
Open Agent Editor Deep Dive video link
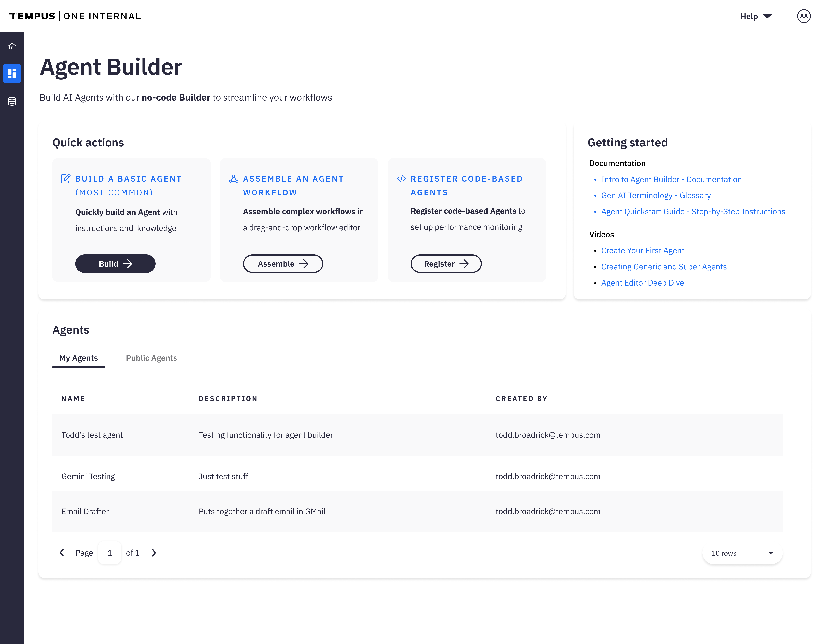point(643,283)
